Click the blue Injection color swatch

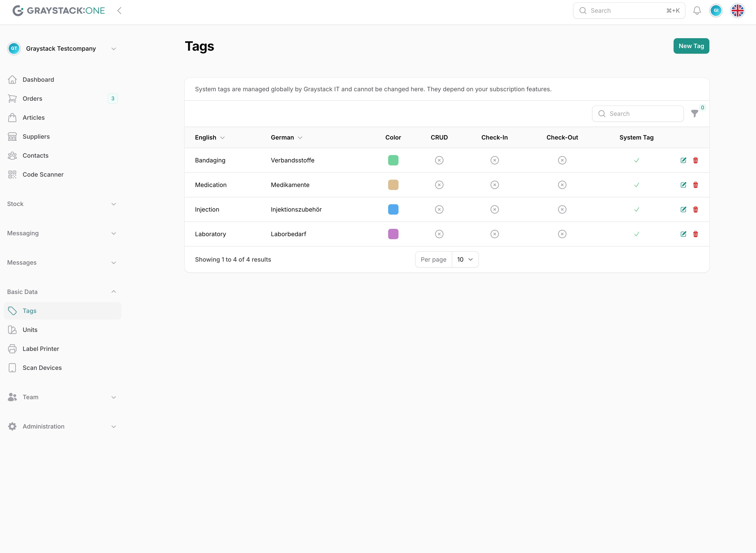pyautogui.click(x=393, y=210)
